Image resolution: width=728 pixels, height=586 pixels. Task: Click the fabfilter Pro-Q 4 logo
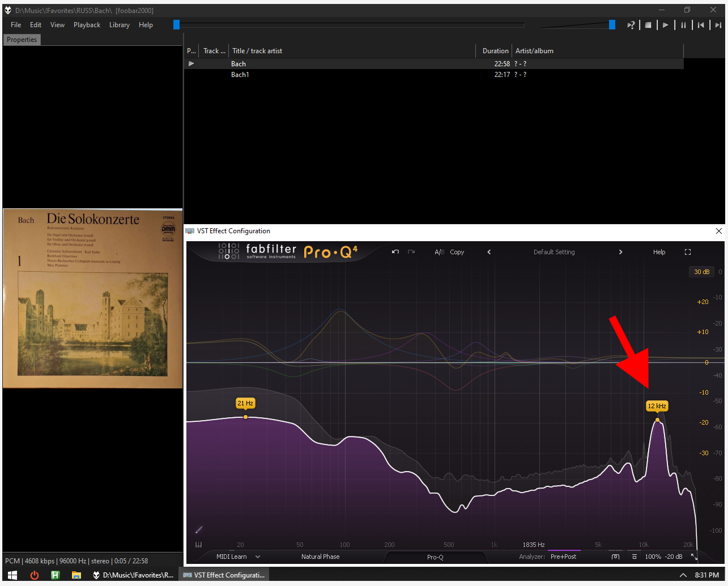click(x=288, y=251)
